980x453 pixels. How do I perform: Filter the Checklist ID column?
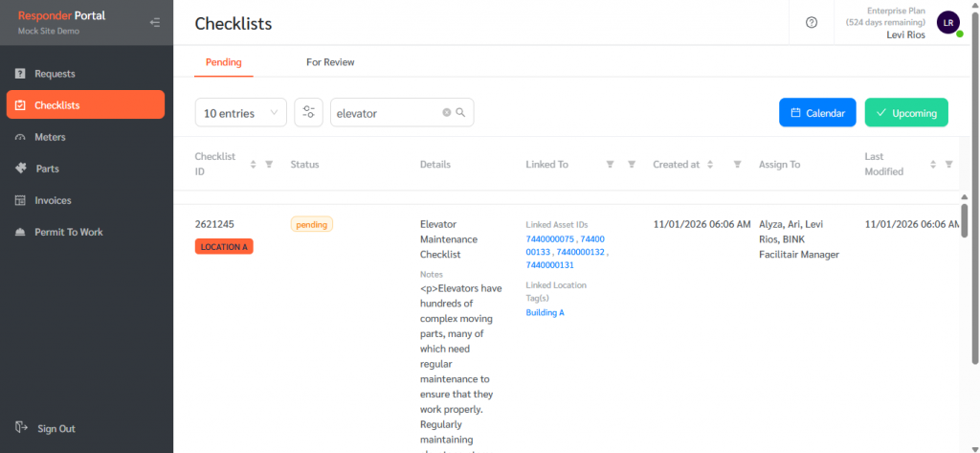269,165
